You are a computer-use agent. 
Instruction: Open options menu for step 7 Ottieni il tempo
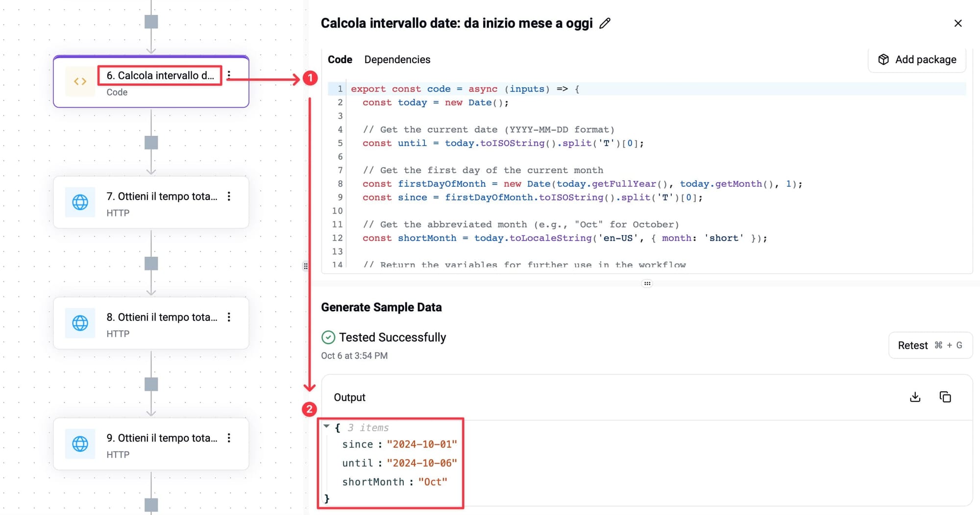coord(229,196)
